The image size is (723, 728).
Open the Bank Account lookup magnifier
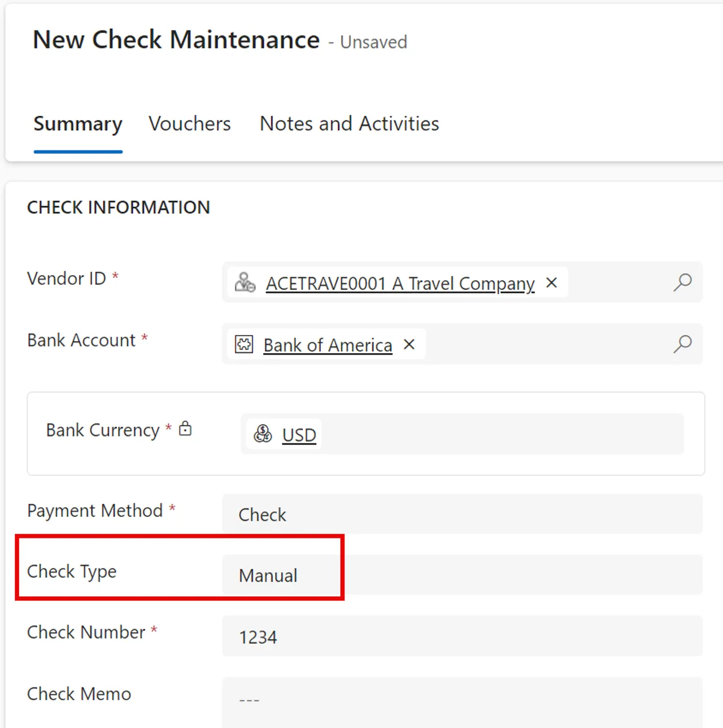tap(683, 343)
